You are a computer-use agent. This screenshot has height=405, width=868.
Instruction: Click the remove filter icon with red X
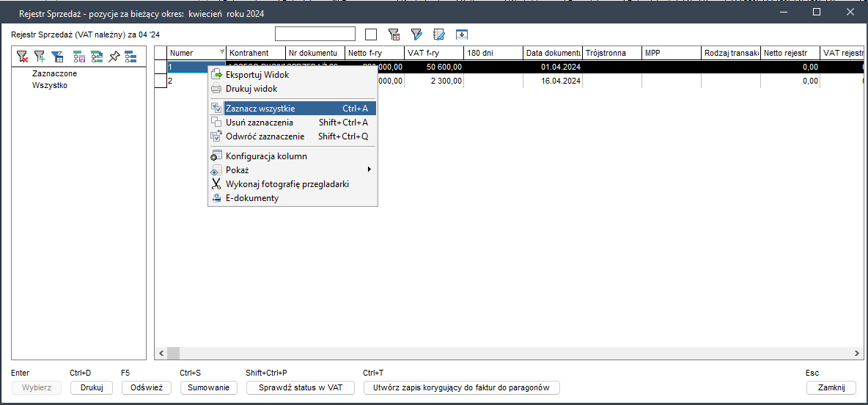pyautogui.click(x=22, y=56)
